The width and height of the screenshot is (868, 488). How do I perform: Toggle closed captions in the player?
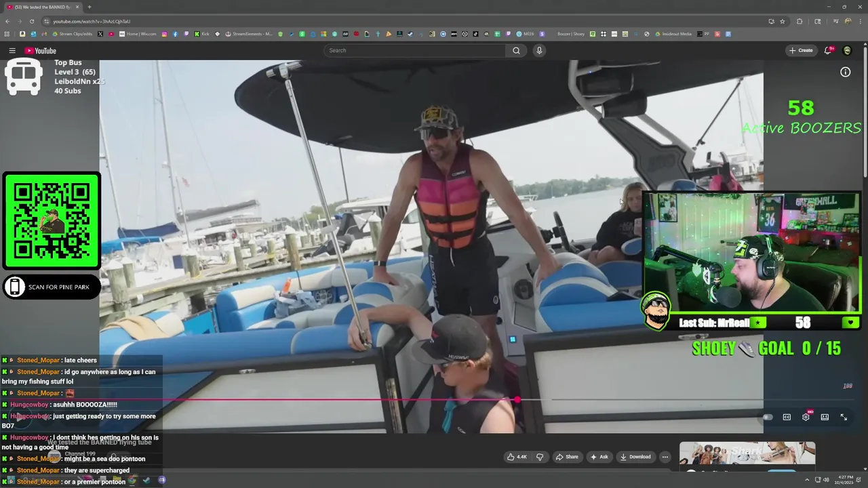pos(787,417)
